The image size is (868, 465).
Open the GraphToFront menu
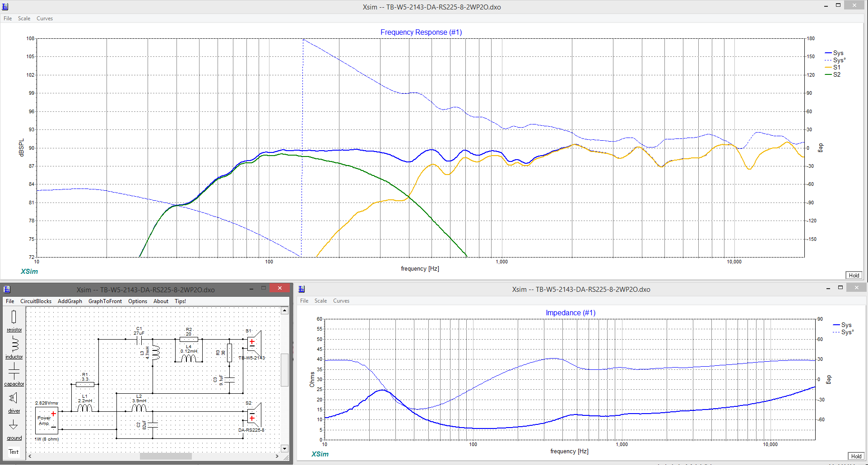pos(105,301)
